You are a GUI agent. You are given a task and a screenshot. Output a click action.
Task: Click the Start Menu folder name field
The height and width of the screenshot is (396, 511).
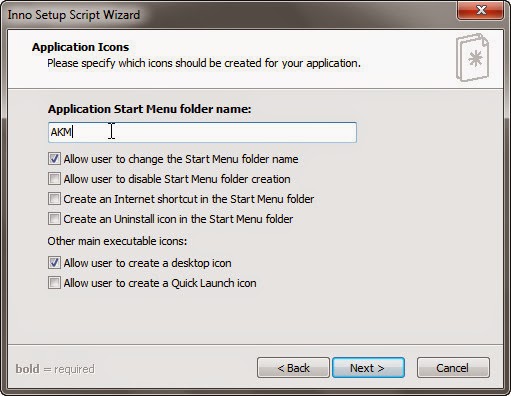pos(202,132)
